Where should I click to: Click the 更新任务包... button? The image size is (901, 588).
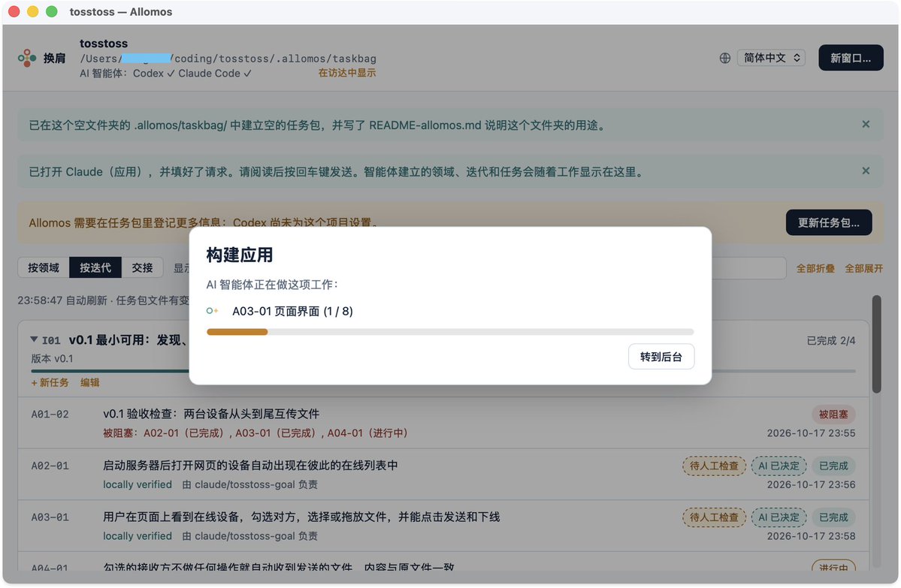click(x=829, y=223)
